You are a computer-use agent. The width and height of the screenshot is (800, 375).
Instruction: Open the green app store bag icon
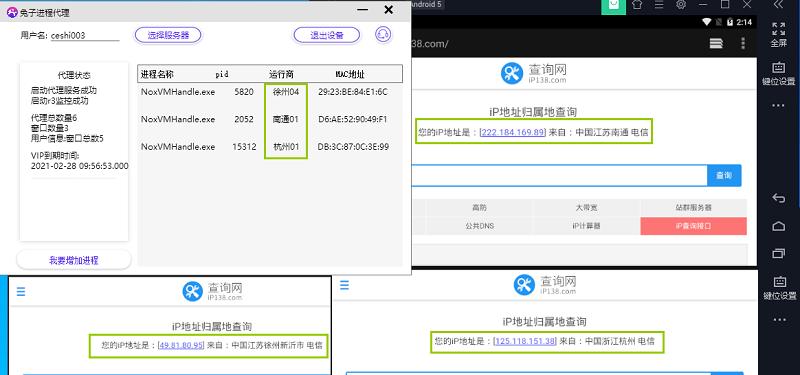[x=613, y=5]
